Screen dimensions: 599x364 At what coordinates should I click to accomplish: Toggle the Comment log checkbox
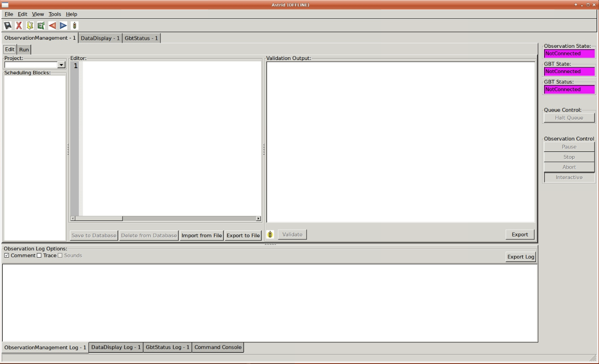pyautogui.click(x=7, y=255)
